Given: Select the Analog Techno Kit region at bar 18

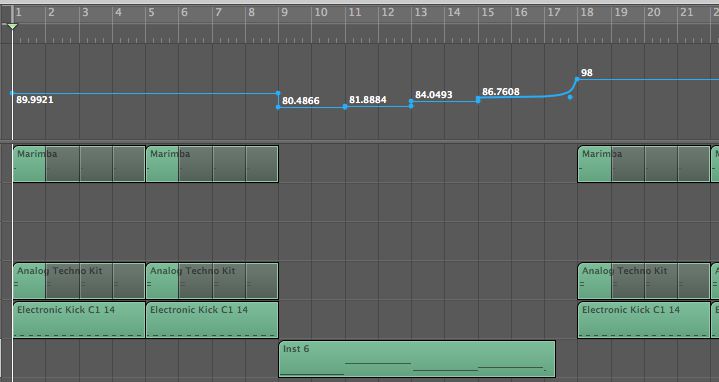Looking at the screenshot, I should pyautogui.click(x=644, y=281).
